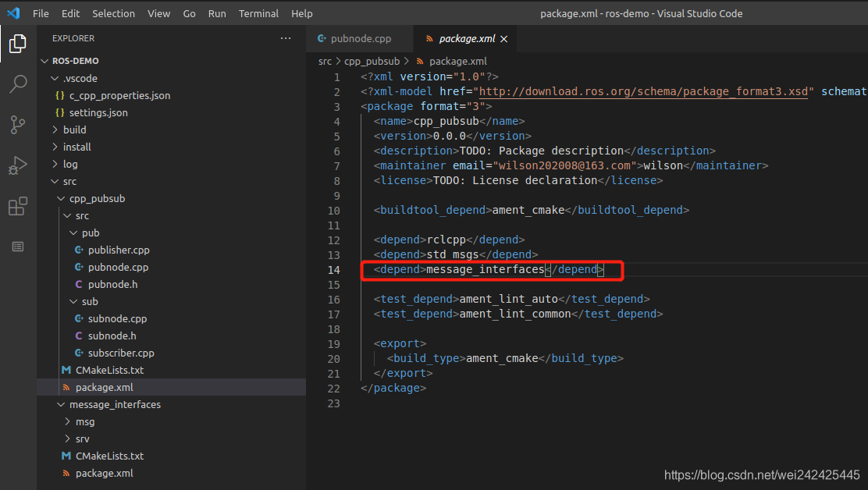Viewport: 868px width, 490px height.
Task: Collapse the top-level src folder
Action: tap(55, 181)
